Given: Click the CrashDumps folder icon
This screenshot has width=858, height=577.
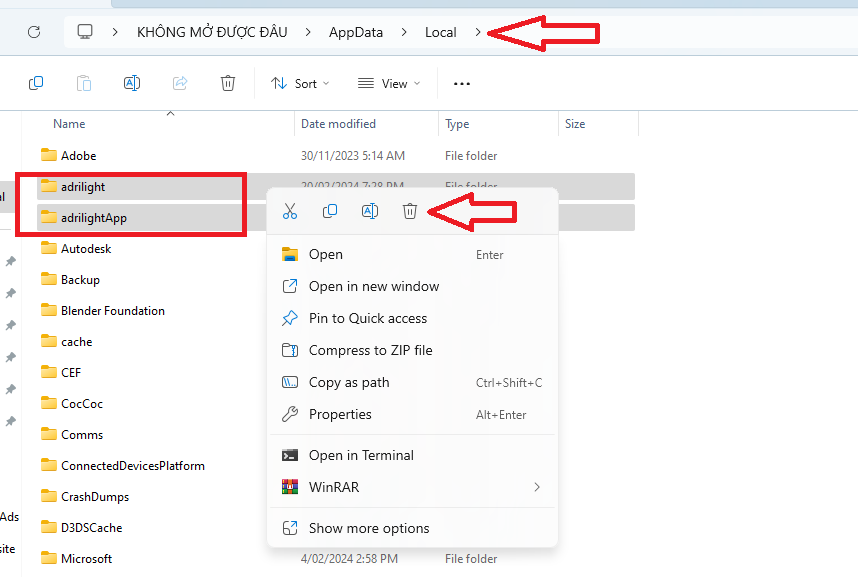Looking at the screenshot, I should click(49, 497).
